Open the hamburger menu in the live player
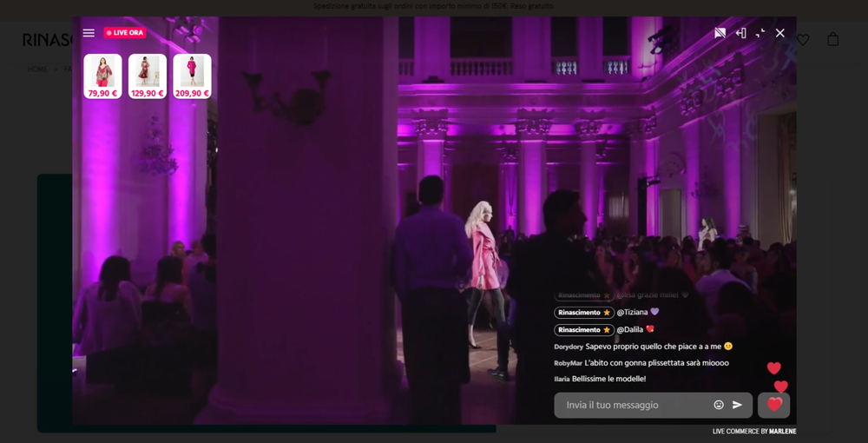This screenshot has width=868, height=443. tap(89, 33)
